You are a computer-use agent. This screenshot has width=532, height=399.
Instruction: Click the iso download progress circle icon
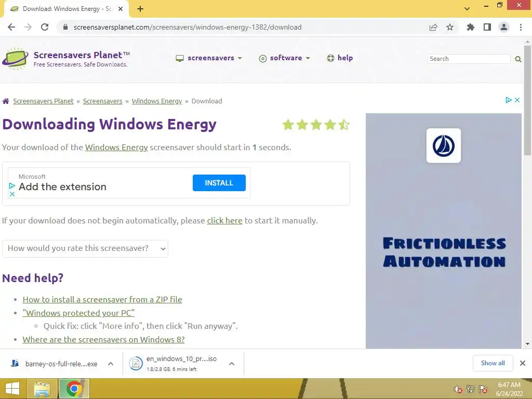click(136, 363)
